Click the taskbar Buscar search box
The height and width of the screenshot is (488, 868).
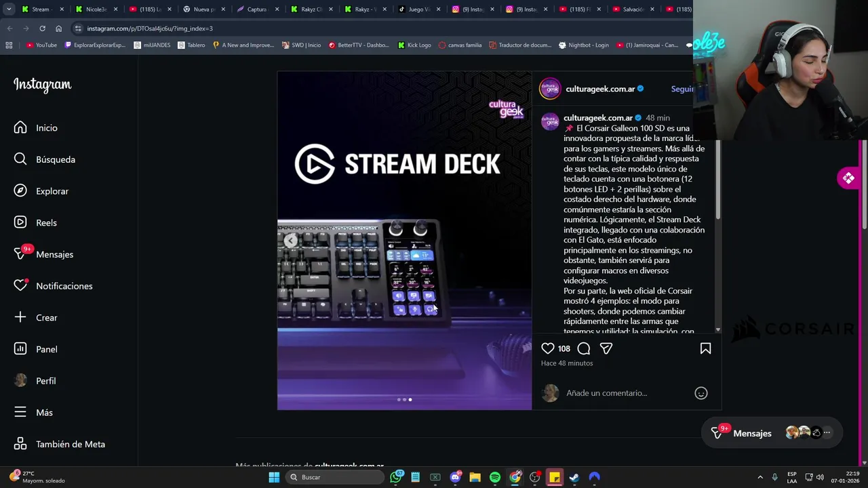335,477
